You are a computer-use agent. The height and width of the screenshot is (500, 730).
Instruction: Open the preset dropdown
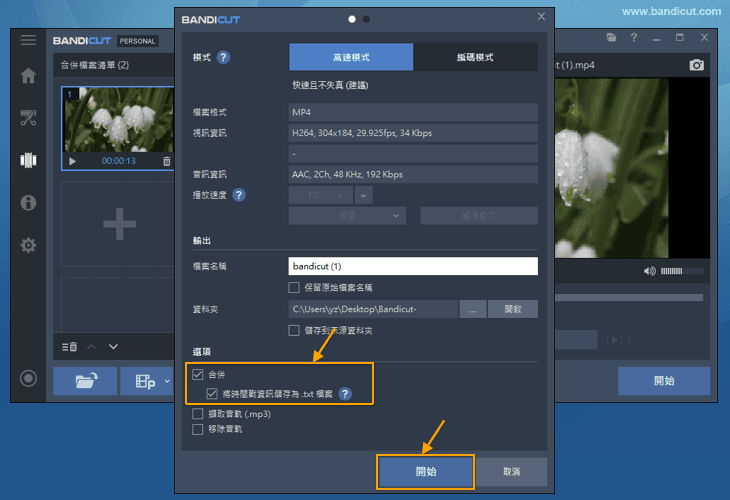347,216
